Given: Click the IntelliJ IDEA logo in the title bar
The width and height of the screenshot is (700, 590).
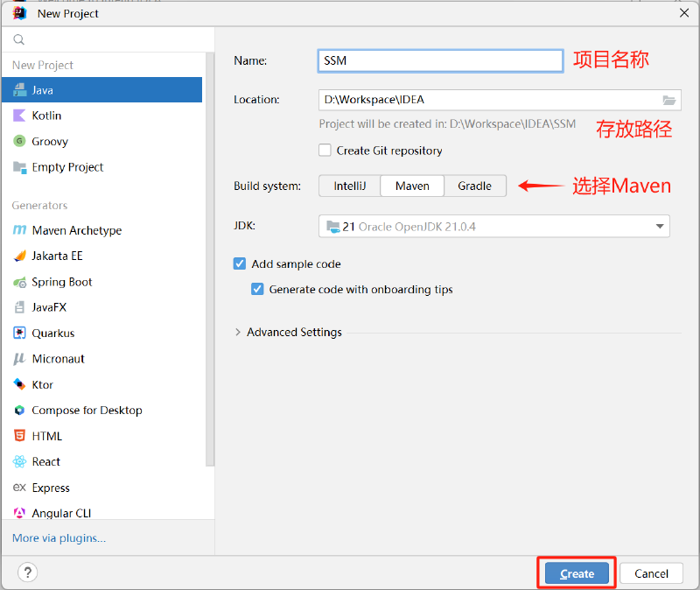Looking at the screenshot, I should pyautogui.click(x=19, y=13).
